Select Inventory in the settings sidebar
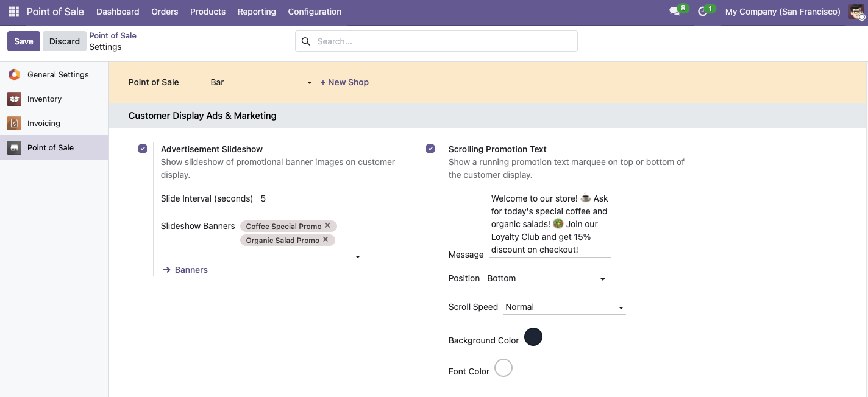The image size is (868, 397). tap(54, 99)
